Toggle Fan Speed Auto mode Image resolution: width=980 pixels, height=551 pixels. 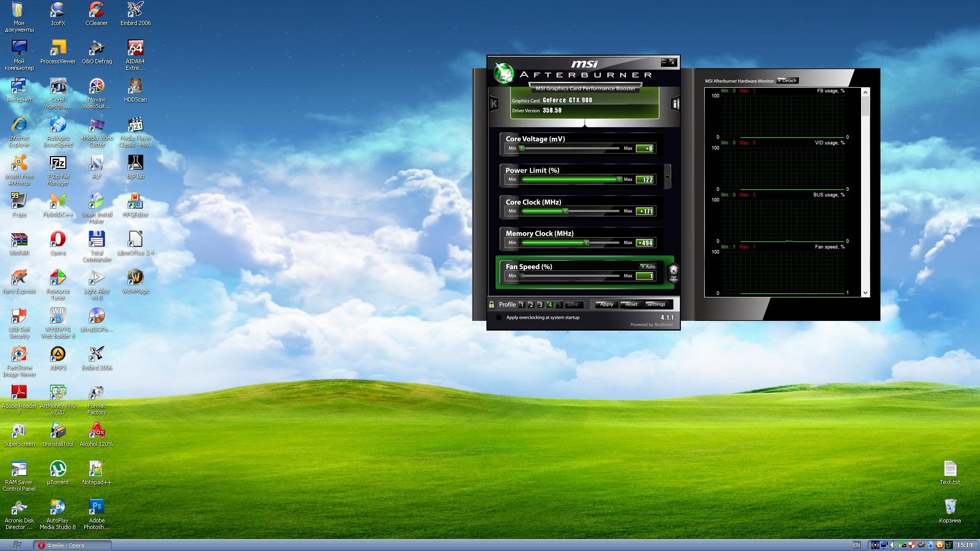pos(648,266)
